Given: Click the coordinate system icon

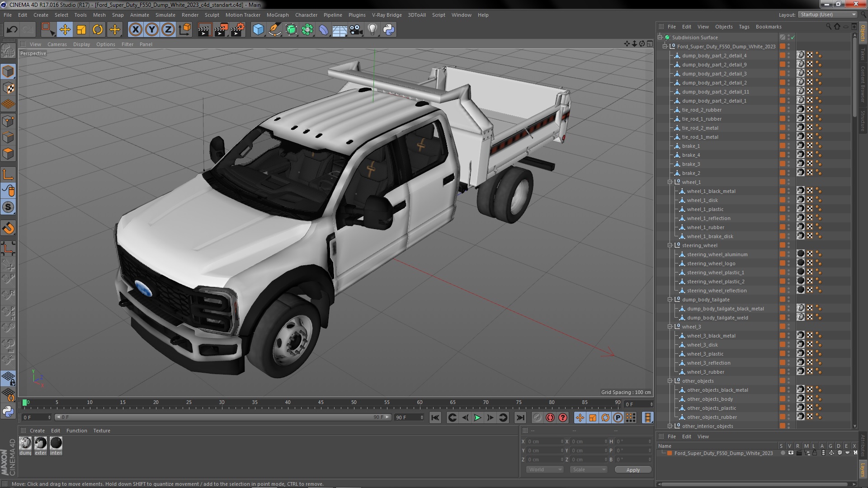Looking at the screenshot, I should point(185,30).
